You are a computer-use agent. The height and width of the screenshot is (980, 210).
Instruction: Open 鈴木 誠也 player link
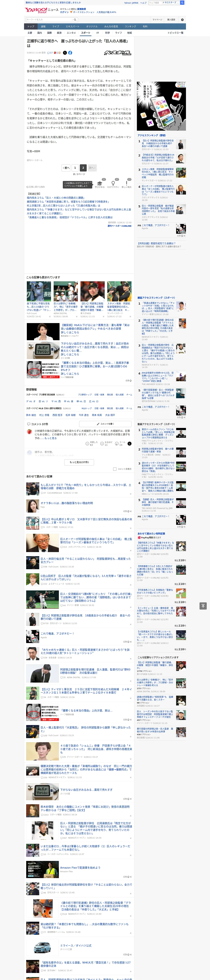pos(31,415)
